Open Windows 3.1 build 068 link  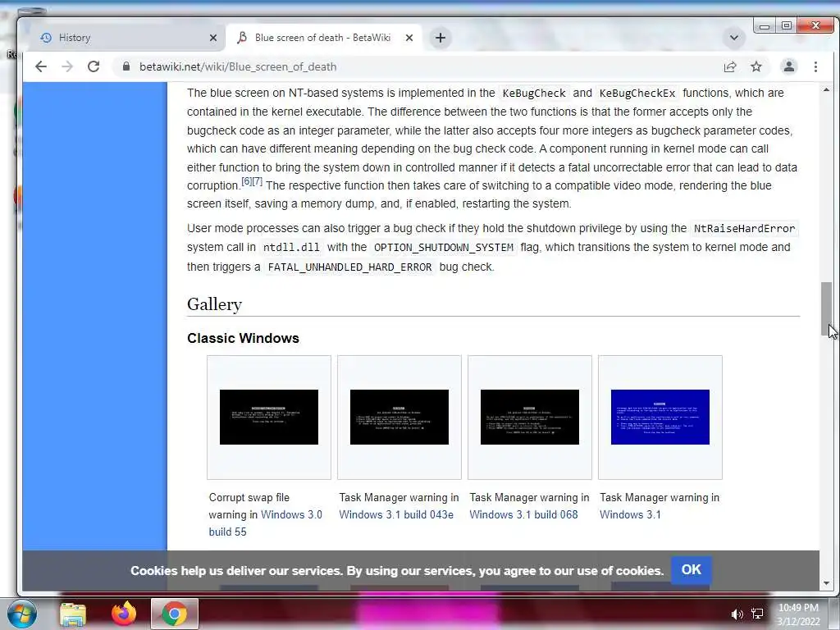523,514
